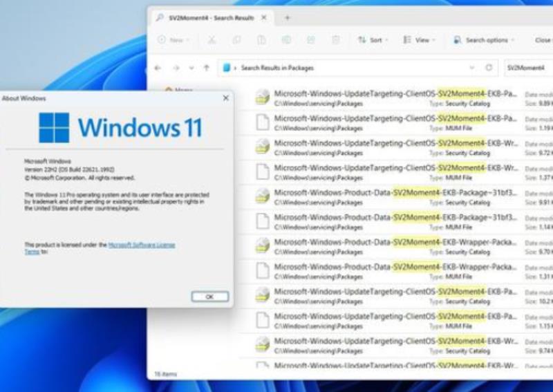Screen dimensions: 553x392
Task: Click OK in About Windows dialog
Action: coord(210,297)
